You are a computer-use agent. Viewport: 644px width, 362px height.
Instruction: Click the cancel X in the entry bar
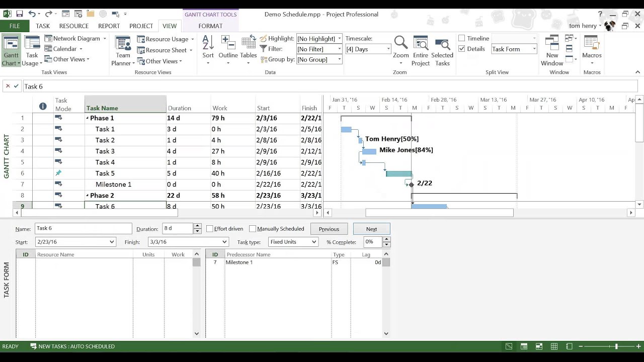pos(8,86)
